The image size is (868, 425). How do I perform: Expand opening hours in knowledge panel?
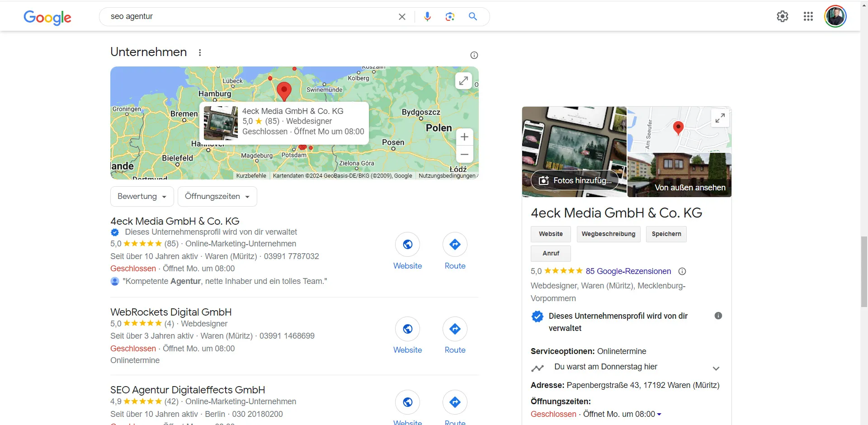(659, 414)
